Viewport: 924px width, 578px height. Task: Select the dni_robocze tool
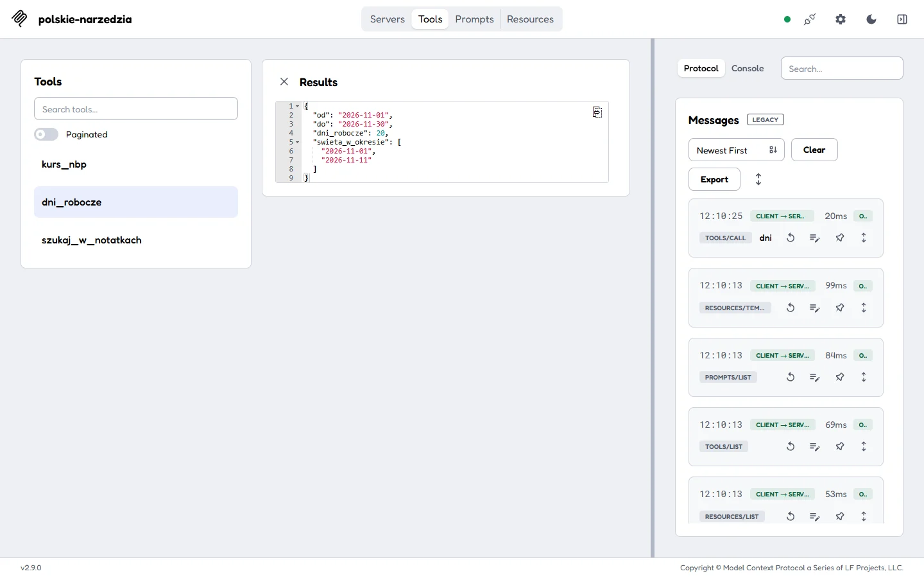coord(136,202)
